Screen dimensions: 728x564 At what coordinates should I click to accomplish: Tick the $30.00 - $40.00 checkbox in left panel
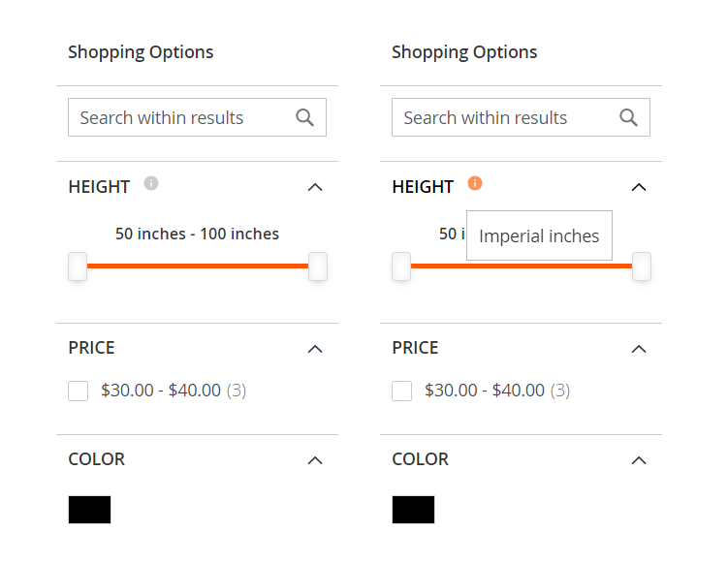(78, 391)
